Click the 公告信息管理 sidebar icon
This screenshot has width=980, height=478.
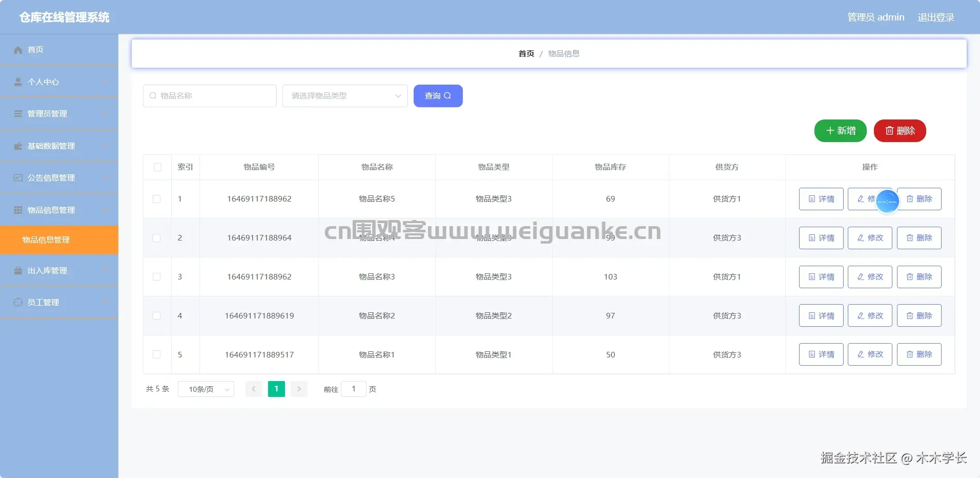coord(18,178)
